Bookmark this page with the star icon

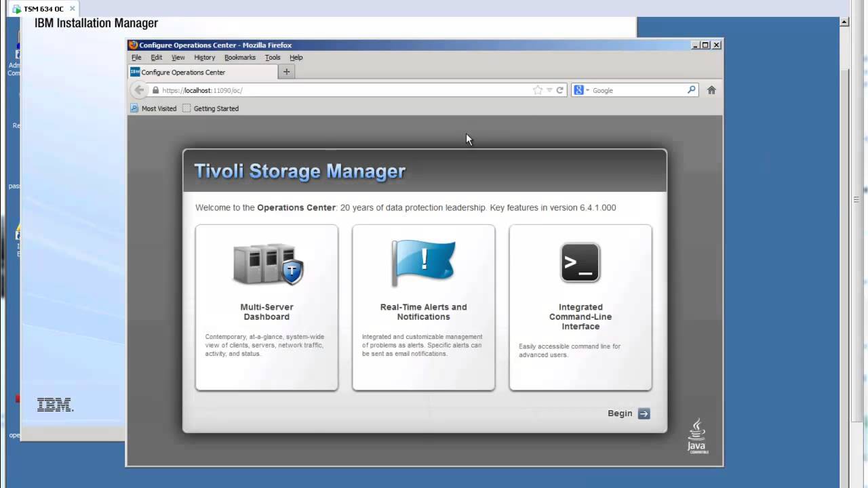pyautogui.click(x=538, y=90)
